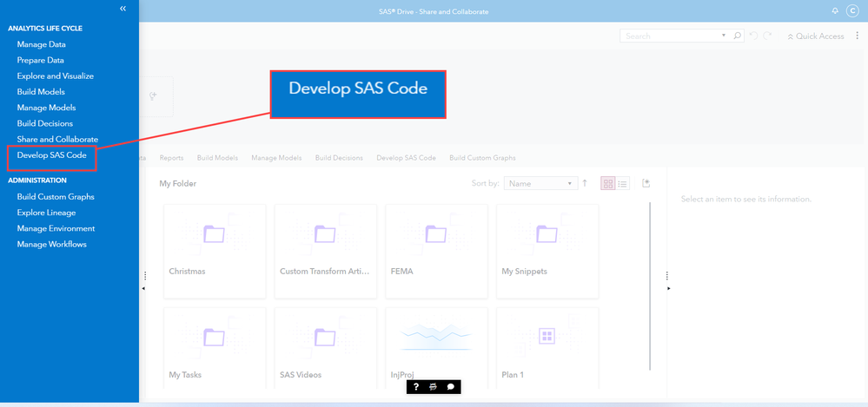Click the redo arrow icon
868x407 pixels.
(x=767, y=36)
